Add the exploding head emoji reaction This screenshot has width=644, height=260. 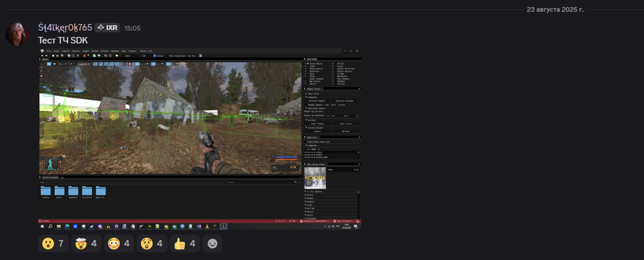tap(86, 244)
